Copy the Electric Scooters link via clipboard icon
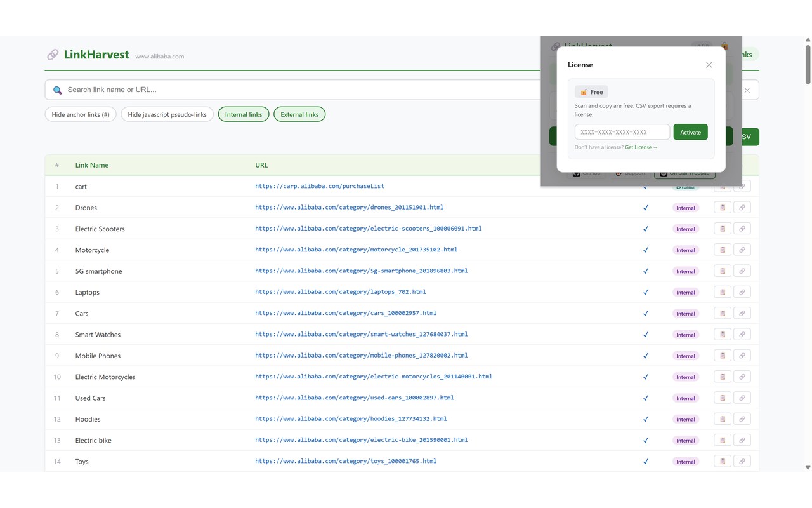 pos(723,229)
